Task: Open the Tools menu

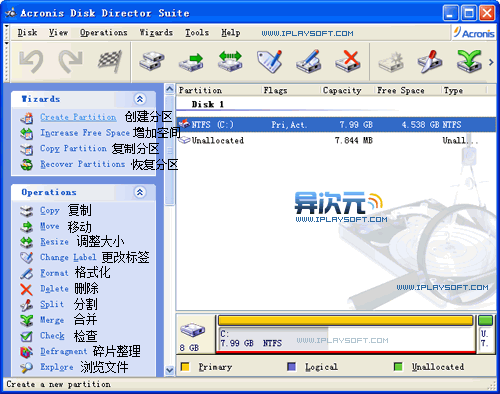Action: (197, 33)
